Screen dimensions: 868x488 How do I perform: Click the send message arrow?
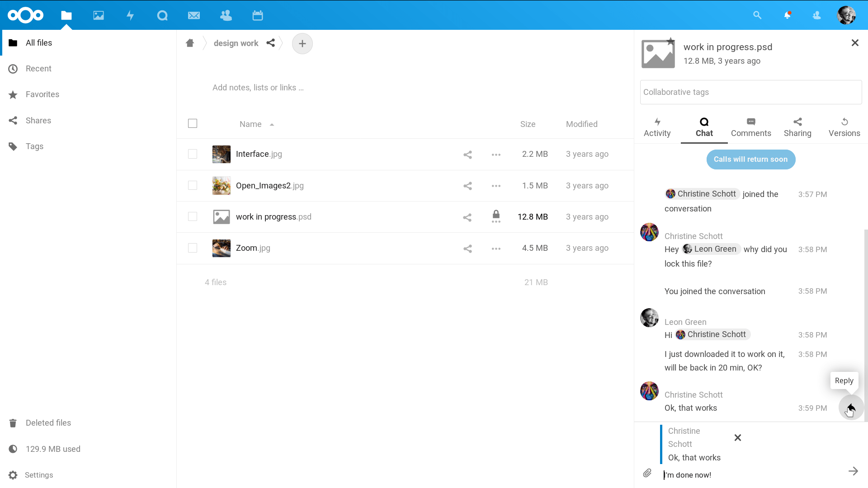pyautogui.click(x=853, y=471)
